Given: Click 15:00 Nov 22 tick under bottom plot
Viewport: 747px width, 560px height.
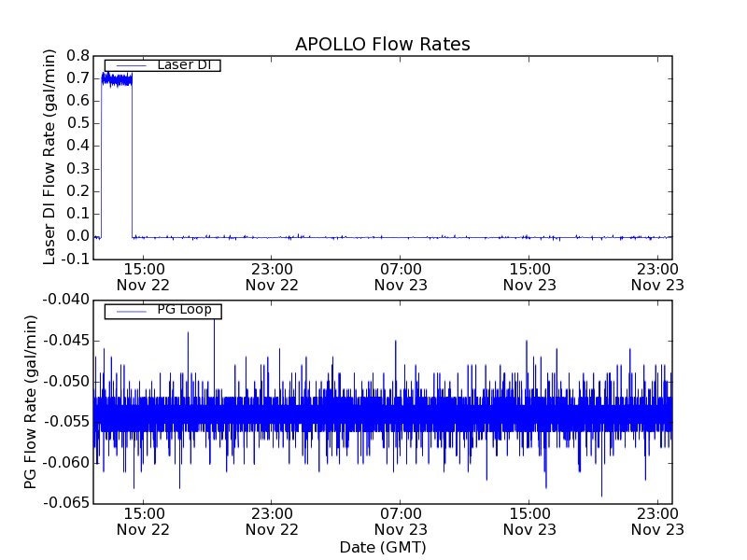Looking at the screenshot, I should [x=143, y=521].
